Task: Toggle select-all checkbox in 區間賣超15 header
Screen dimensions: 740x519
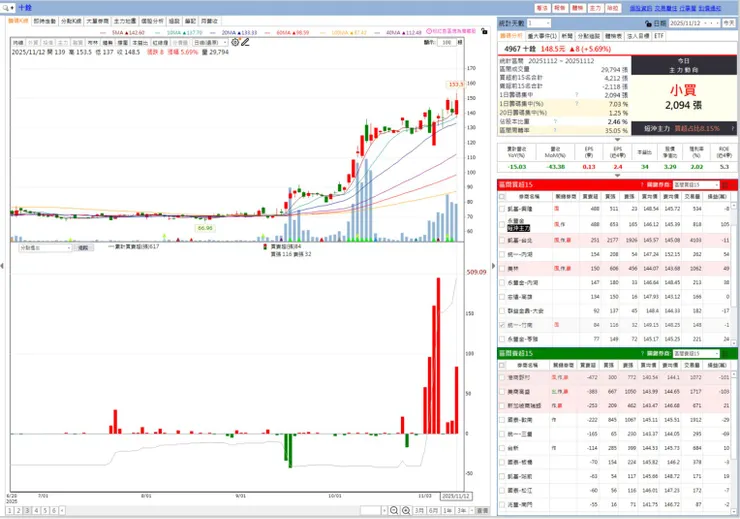Action: point(502,366)
